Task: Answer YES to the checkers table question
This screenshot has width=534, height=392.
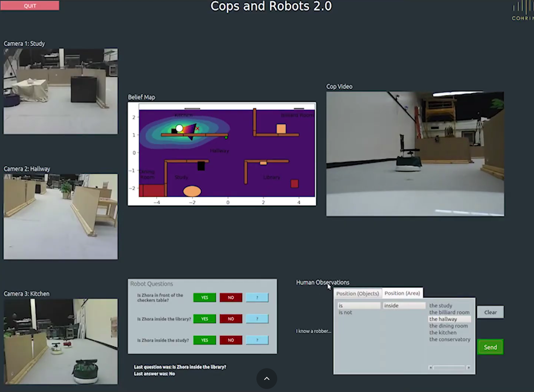Action: 204,298
